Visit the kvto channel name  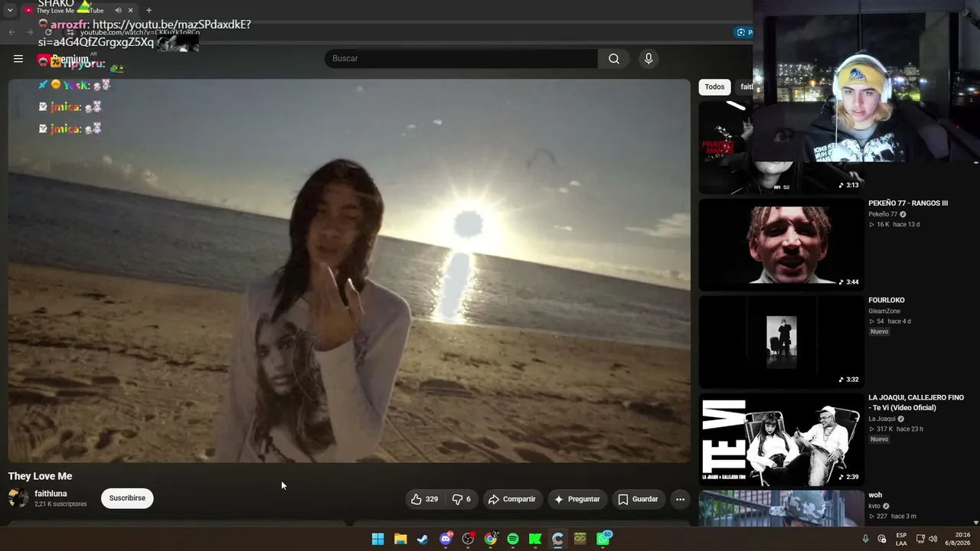(874, 506)
